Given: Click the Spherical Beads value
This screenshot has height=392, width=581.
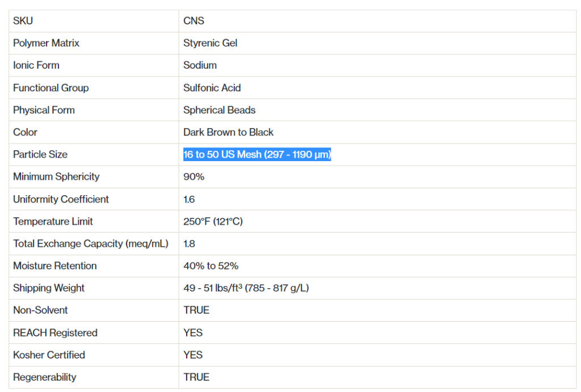Looking at the screenshot, I should pos(219,110).
